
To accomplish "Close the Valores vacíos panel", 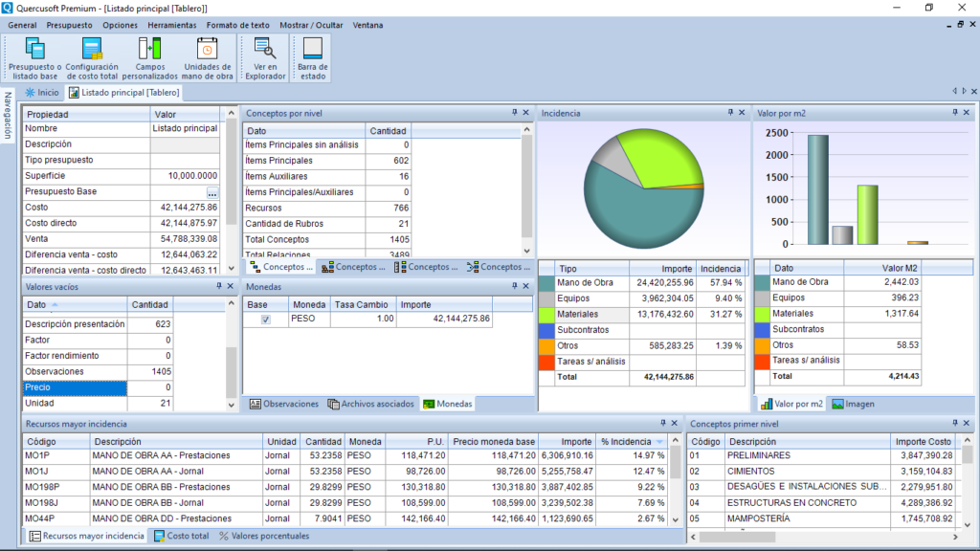I will click(x=230, y=286).
